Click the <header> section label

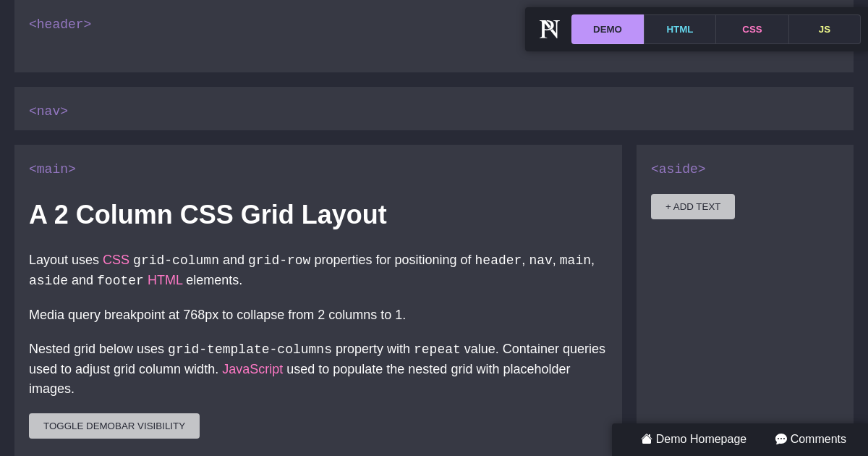[60, 24]
